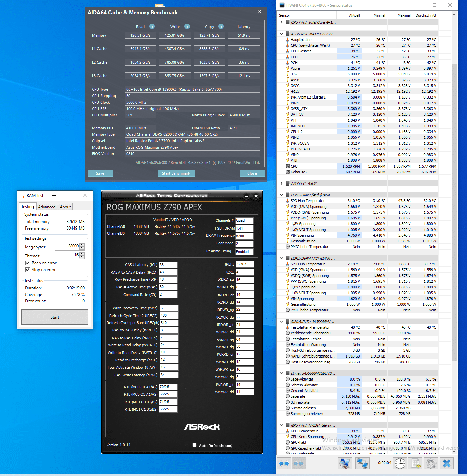Close the ASRock Timing Configurator window

pyautogui.click(x=256, y=196)
